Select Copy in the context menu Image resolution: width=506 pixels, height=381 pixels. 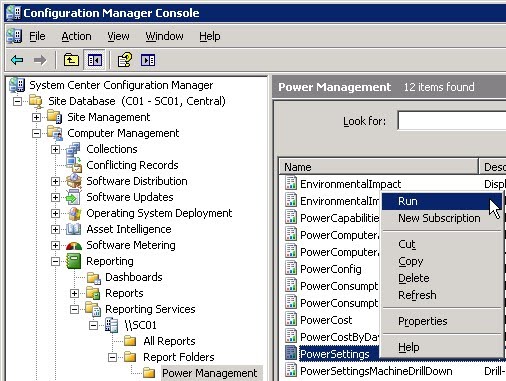[441, 261]
